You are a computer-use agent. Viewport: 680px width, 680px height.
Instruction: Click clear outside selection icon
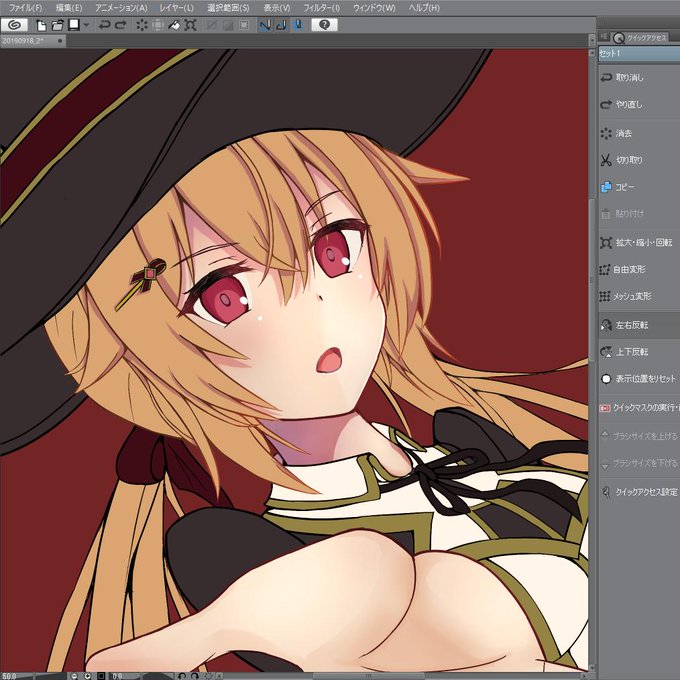pyautogui.click(x=158, y=25)
